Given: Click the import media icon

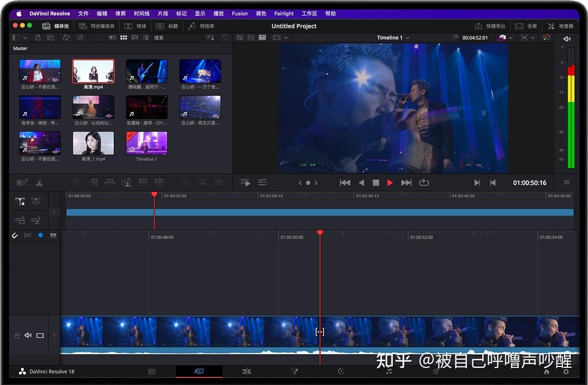Looking at the screenshot, I should click(x=38, y=38).
